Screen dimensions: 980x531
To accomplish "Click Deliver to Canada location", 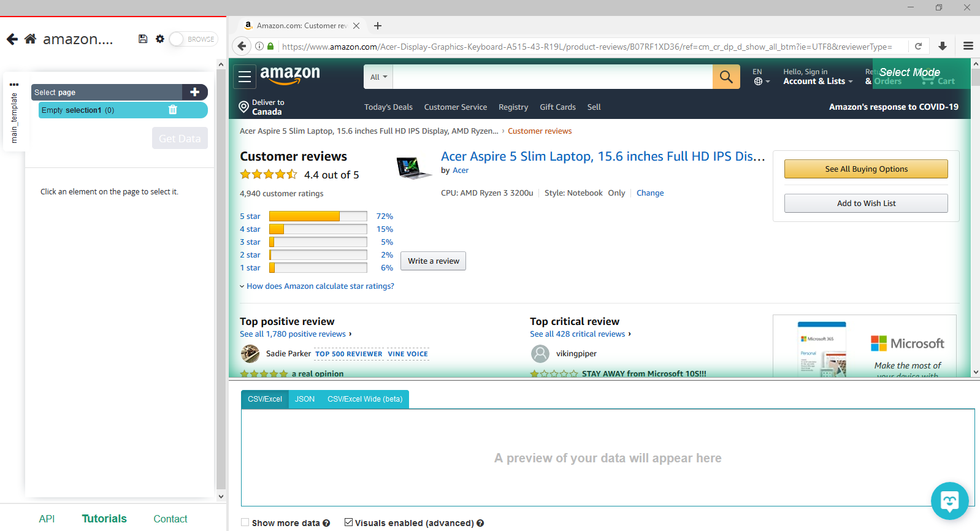I will click(x=262, y=107).
